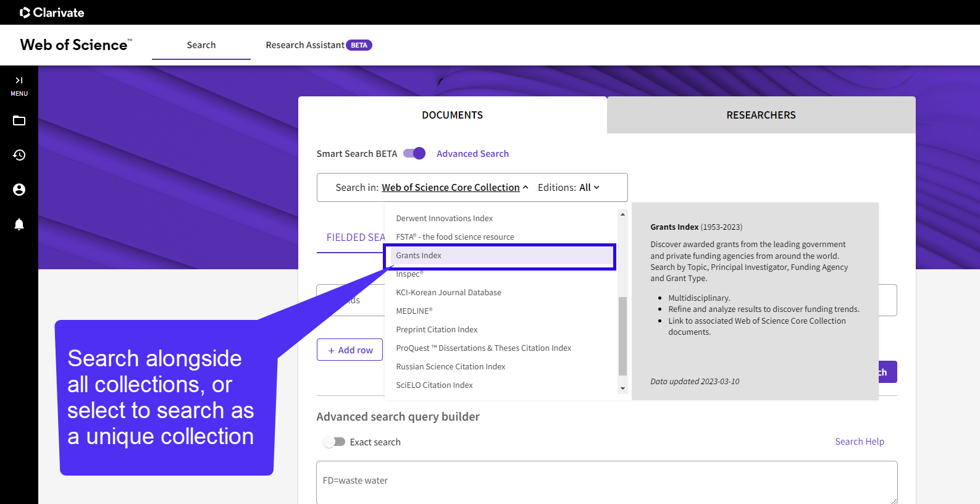Click collection list scrollbar up arrow
Image resolution: width=980 pixels, height=504 pixels.
(x=622, y=214)
